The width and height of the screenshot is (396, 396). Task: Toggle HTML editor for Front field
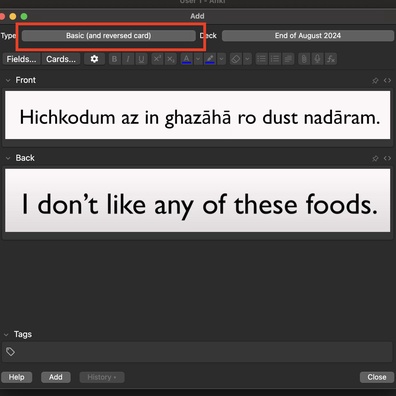pos(387,80)
